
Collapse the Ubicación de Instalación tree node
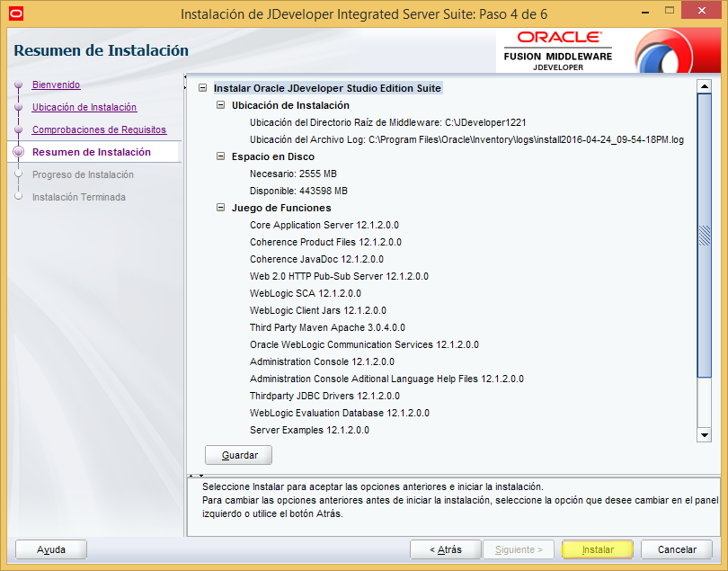pos(220,105)
